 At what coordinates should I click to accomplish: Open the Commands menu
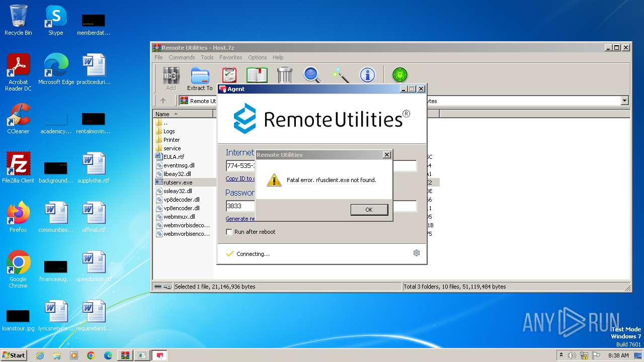pos(182,57)
